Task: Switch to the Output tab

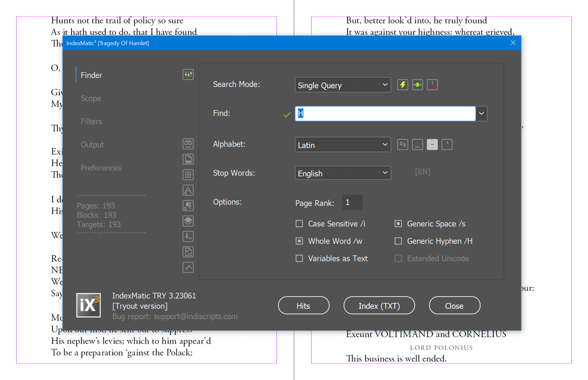Action: [x=92, y=145]
